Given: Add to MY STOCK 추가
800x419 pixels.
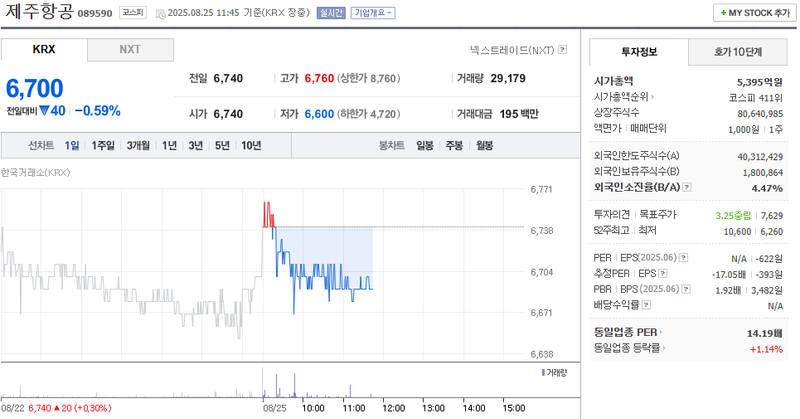Looking at the screenshot, I should [755, 13].
